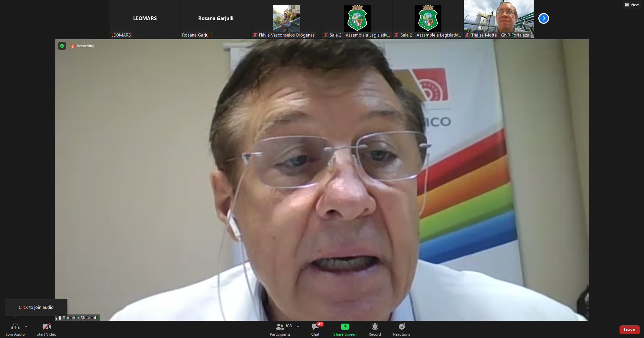Image resolution: width=644 pixels, height=338 pixels.
Task: Open the Chat panel
Action: (315, 329)
